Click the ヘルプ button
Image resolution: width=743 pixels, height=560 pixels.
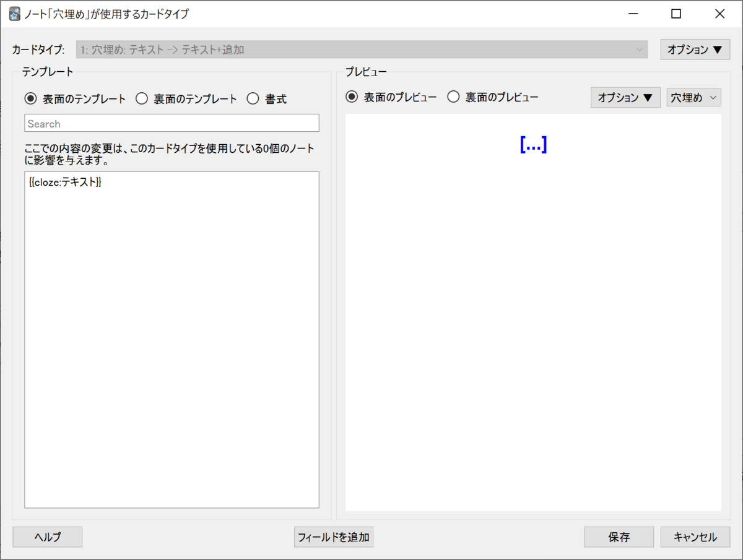(48, 537)
